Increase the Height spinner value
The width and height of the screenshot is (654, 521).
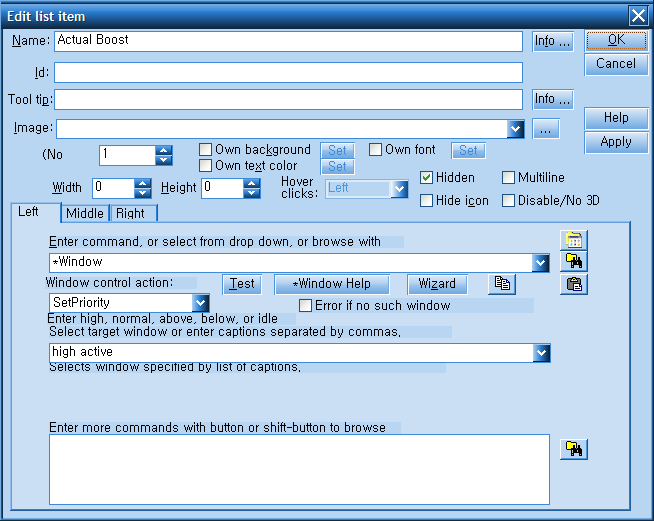pyautogui.click(x=251, y=184)
